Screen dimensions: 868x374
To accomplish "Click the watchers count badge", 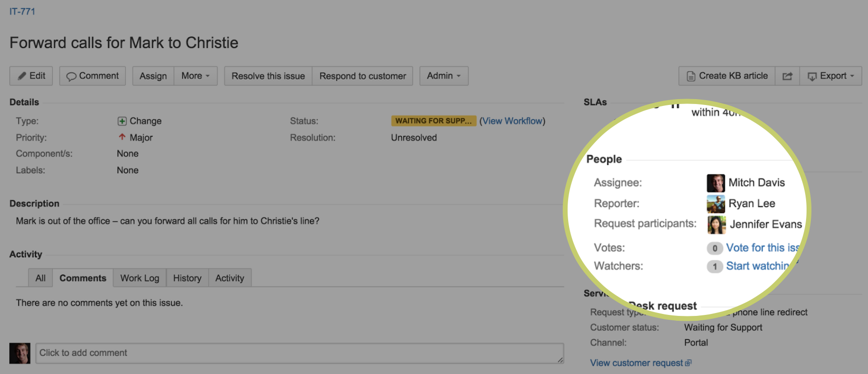I will pos(714,267).
